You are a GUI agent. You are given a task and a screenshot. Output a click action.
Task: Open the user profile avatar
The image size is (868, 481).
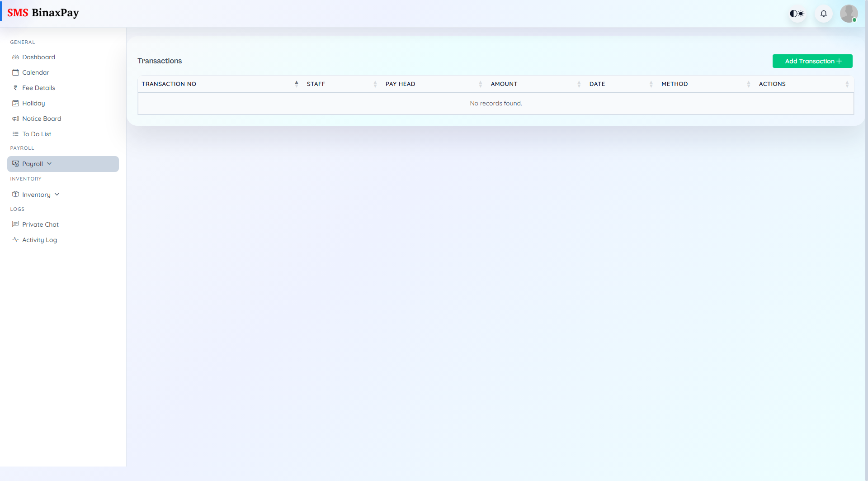pos(849,14)
